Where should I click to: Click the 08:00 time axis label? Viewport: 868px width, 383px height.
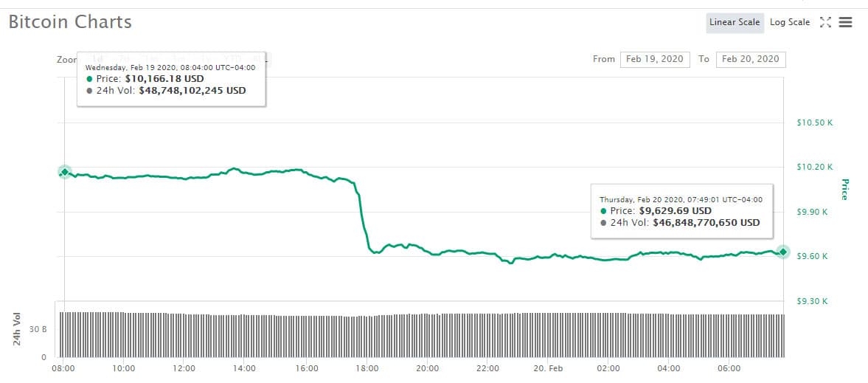coord(63,368)
